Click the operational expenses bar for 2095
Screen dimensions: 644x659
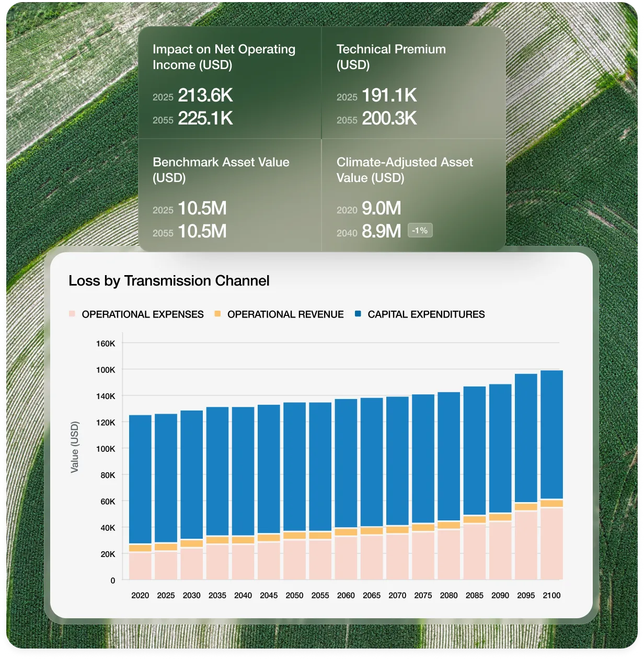(526, 546)
